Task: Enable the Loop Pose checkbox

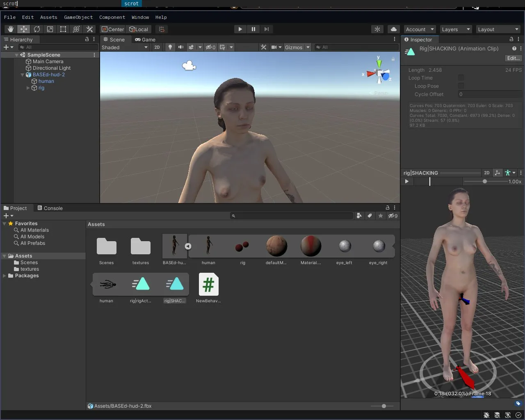Action: coord(461,86)
